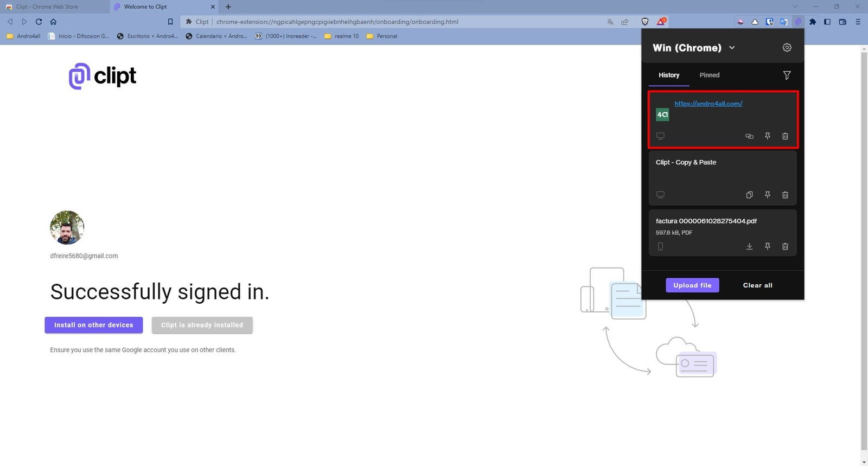The image size is (868, 466).
Task: Pin the factura PDF clip
Action: click(767, 246)
